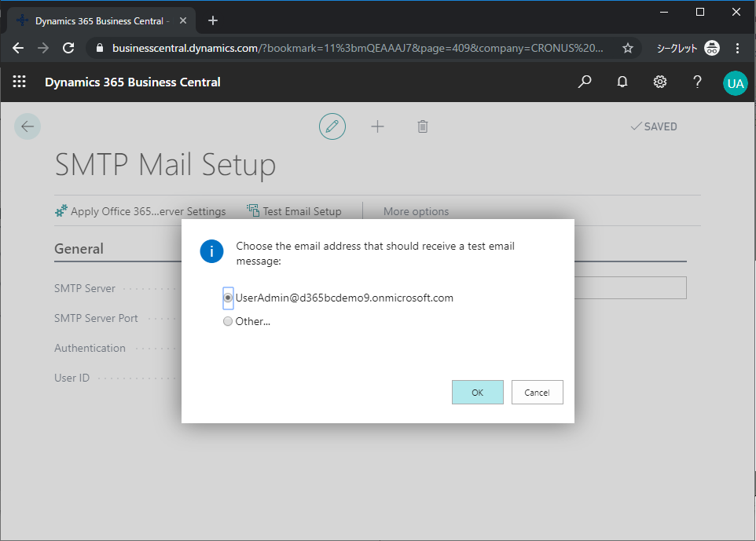The image size is (756, 541).
Task: Click the browser back arrow
Action: [x=18, y=48]
